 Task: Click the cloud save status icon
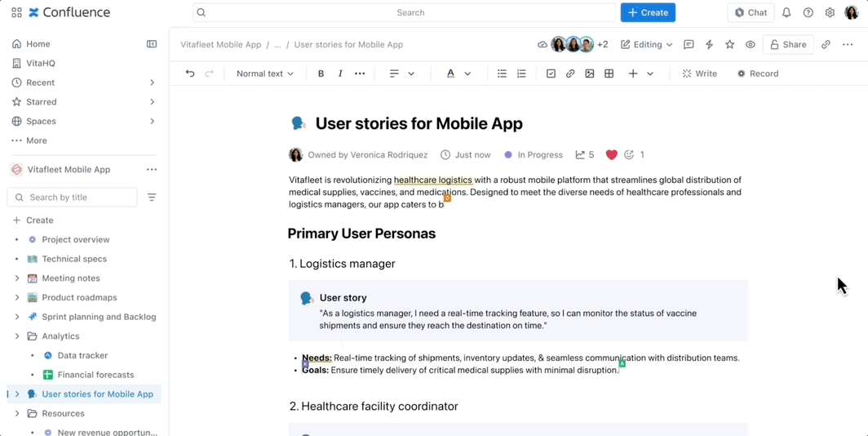click(542, 44)
